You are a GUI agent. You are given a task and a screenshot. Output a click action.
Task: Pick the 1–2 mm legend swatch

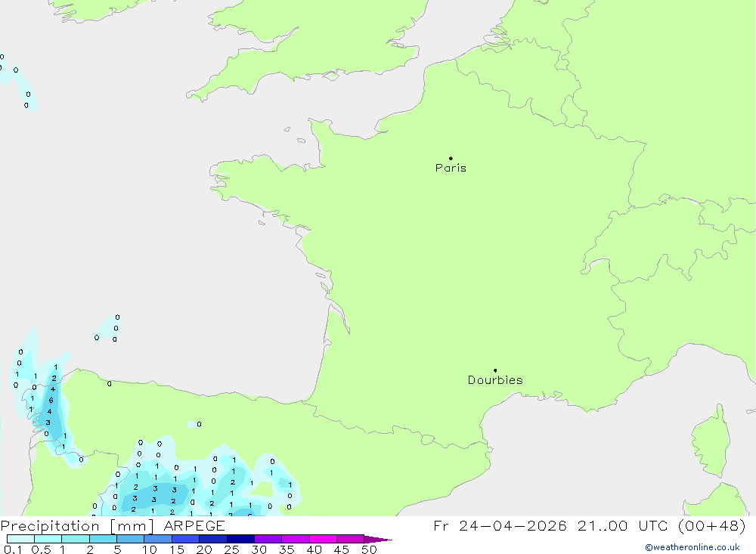click(76, 539)
